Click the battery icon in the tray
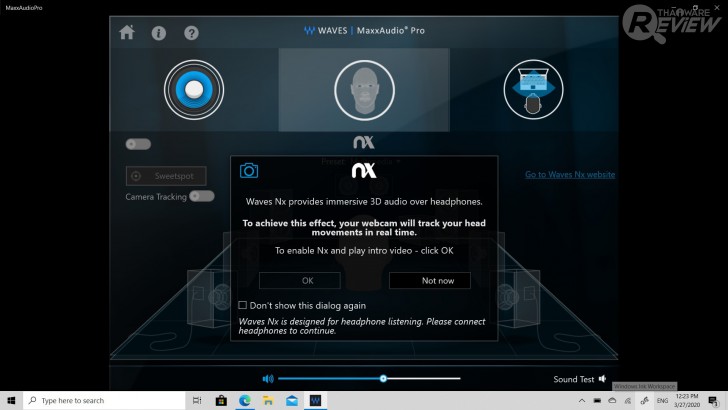This screenshot has width=728, height=410. pyautogui.click(x=597, y=400)
